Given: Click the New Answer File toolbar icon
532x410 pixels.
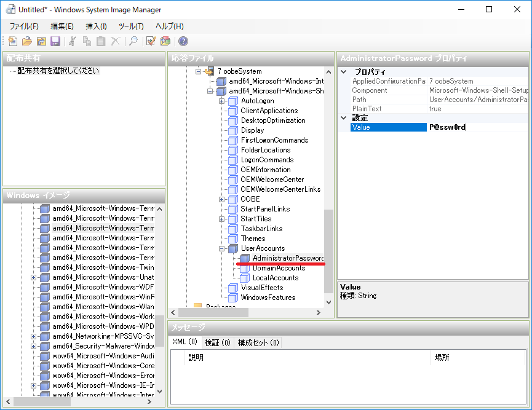Looking at the screenshot, I should (x=12, y=41).
